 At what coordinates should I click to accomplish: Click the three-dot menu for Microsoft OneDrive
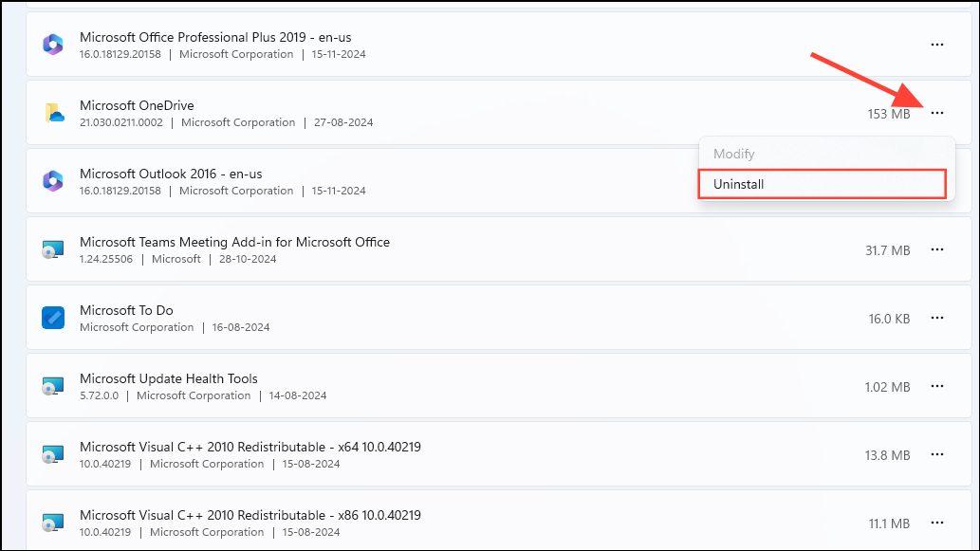pyautogui.click(x=937, y=113)
